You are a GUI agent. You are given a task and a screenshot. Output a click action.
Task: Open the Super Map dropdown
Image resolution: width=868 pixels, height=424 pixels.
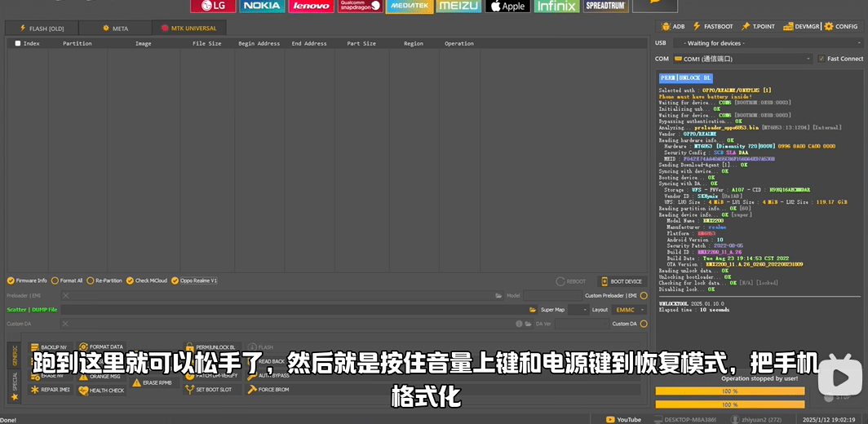[x=578, y=310]
